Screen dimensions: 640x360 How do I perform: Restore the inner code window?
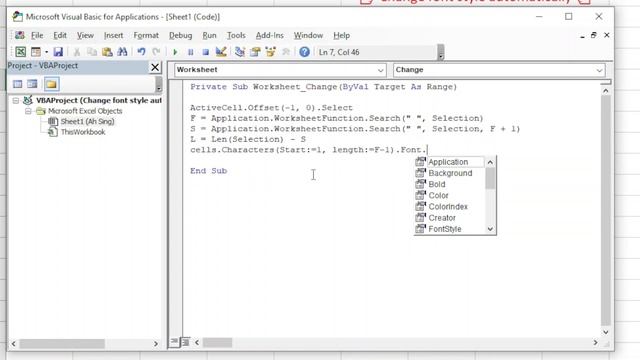(593, 36)
